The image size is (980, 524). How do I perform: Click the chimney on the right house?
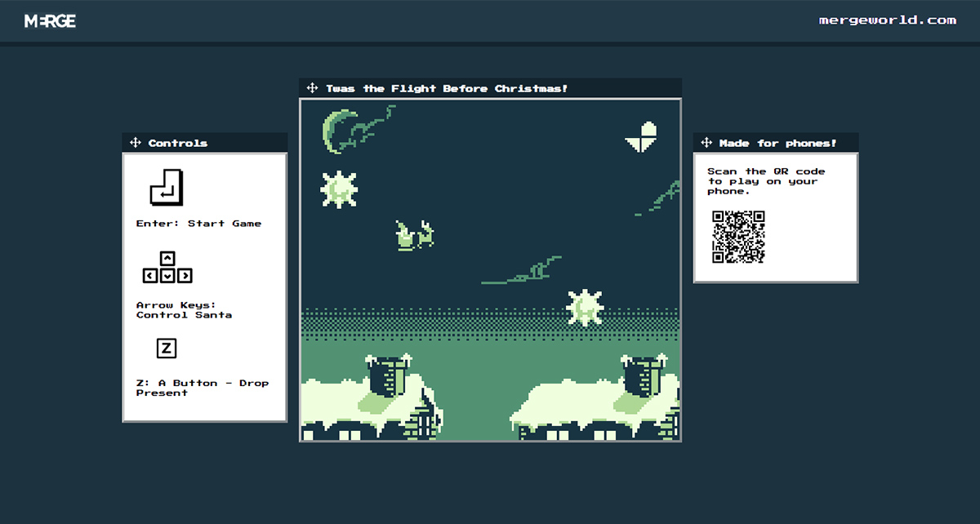coord(645,375)
